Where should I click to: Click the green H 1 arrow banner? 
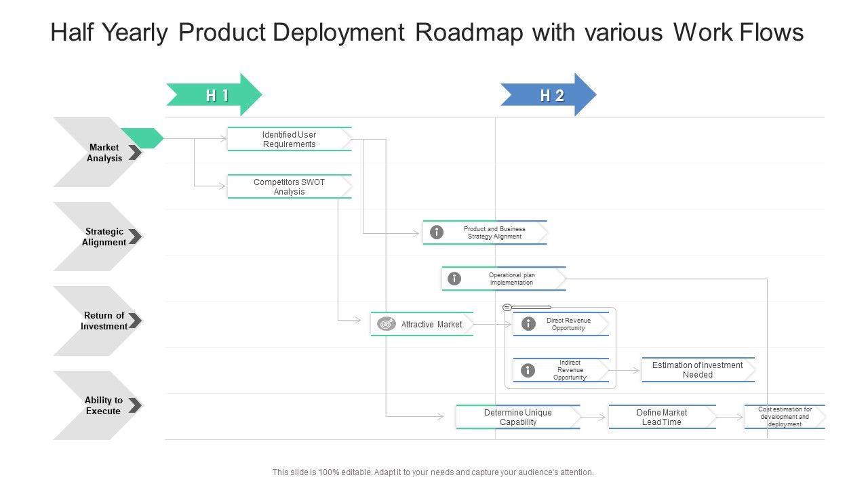[x=214, y=95]
